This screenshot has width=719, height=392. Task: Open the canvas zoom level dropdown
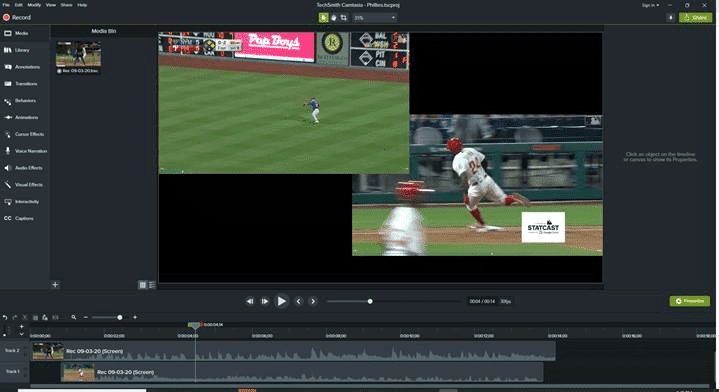tap(375, 18)
